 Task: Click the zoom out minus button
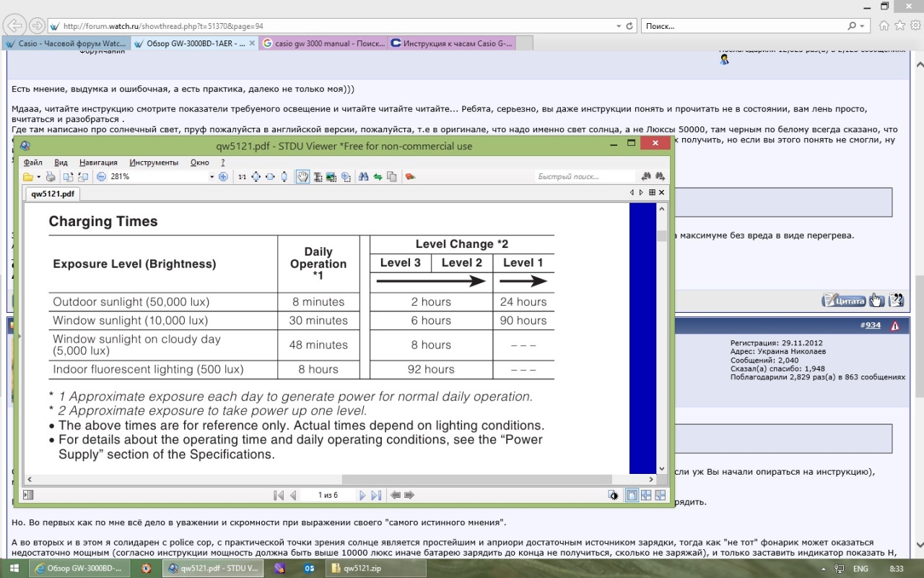click(x=102, y=176)
